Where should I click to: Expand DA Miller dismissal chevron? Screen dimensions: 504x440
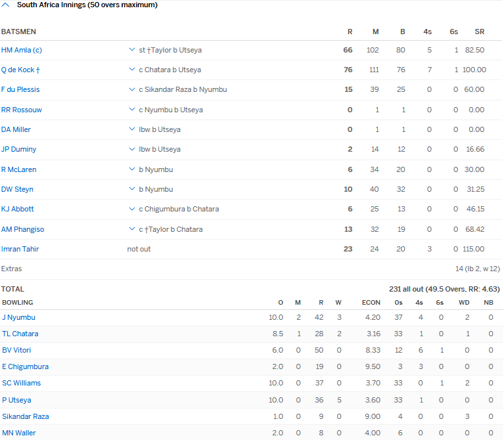tap(132, 129)
